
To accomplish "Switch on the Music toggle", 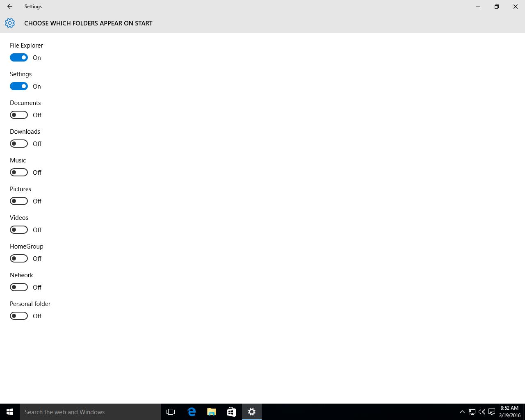I will 19,172.
